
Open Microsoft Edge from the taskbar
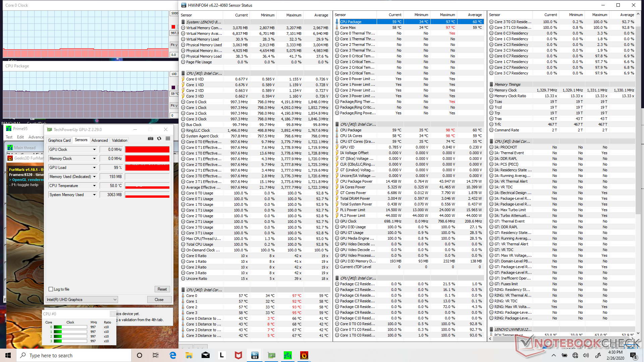173,355
